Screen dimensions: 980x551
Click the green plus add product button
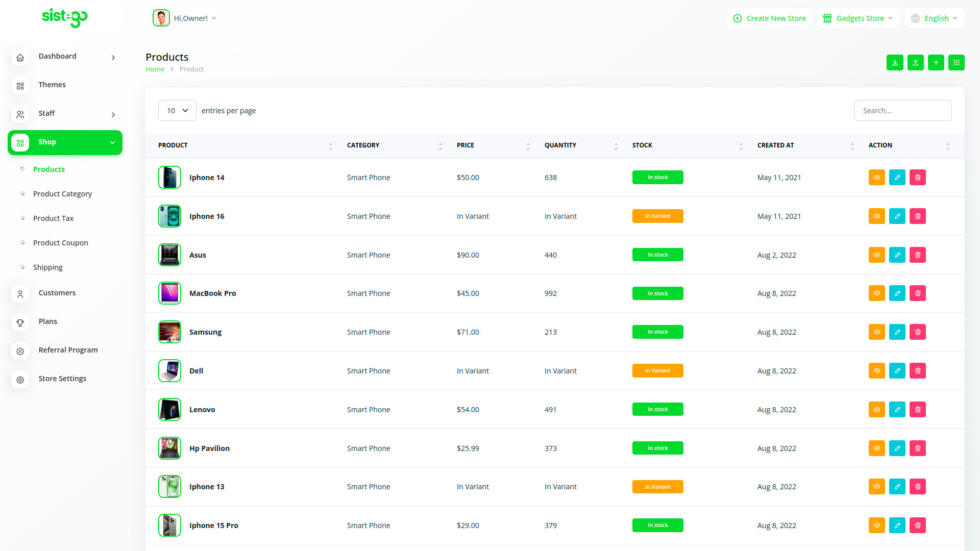[x=936, y=62]
